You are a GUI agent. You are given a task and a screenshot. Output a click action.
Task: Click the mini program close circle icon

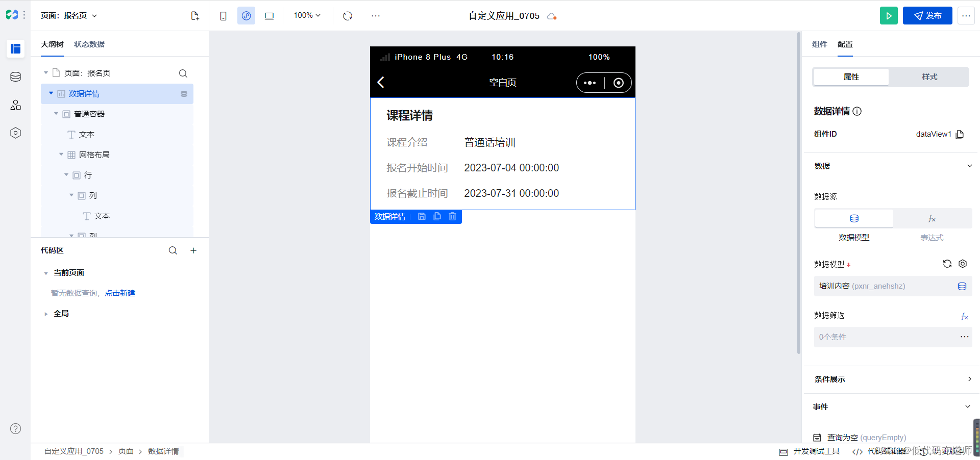[618, 83]
